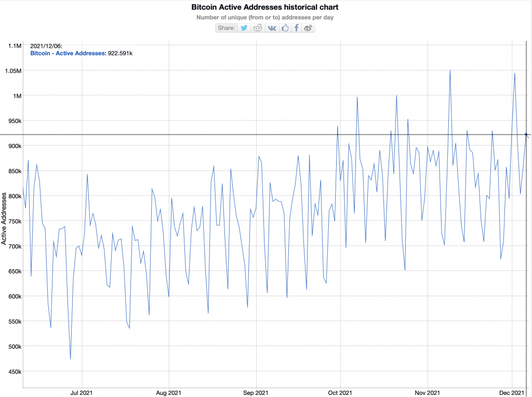Click the '1.1M' y-axis label
The image size is (532, 397).
pos(15,46)
